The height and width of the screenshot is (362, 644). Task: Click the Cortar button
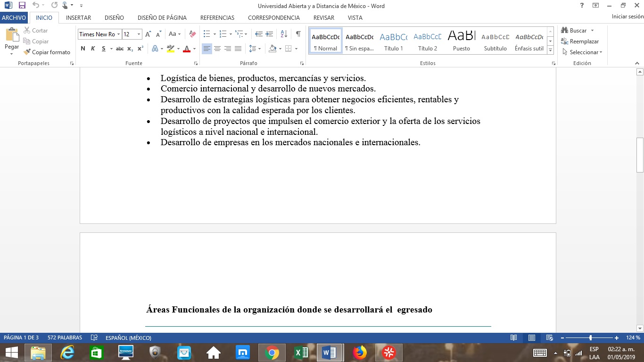coord(36,31)
